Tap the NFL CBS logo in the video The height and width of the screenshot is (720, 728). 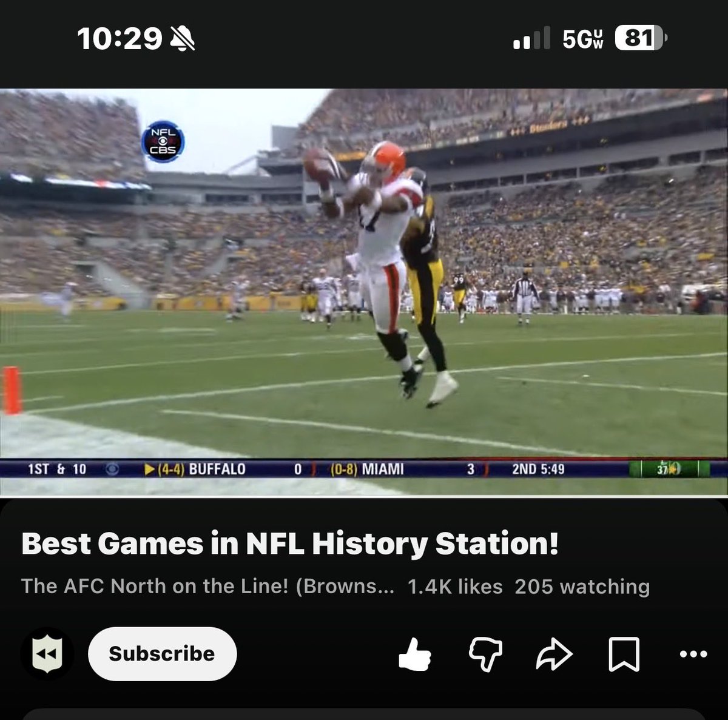point(163,141)
